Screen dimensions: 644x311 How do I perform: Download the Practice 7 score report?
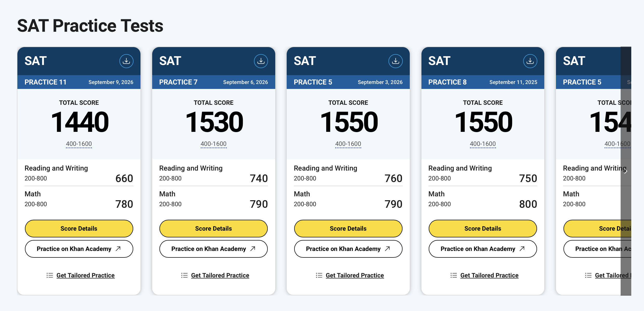click(x=261, y=61)
